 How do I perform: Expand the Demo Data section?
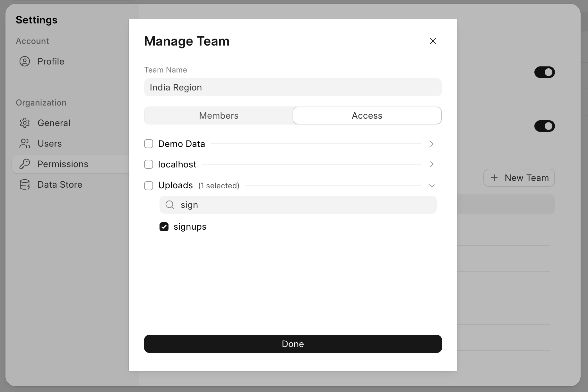(431, 144)
